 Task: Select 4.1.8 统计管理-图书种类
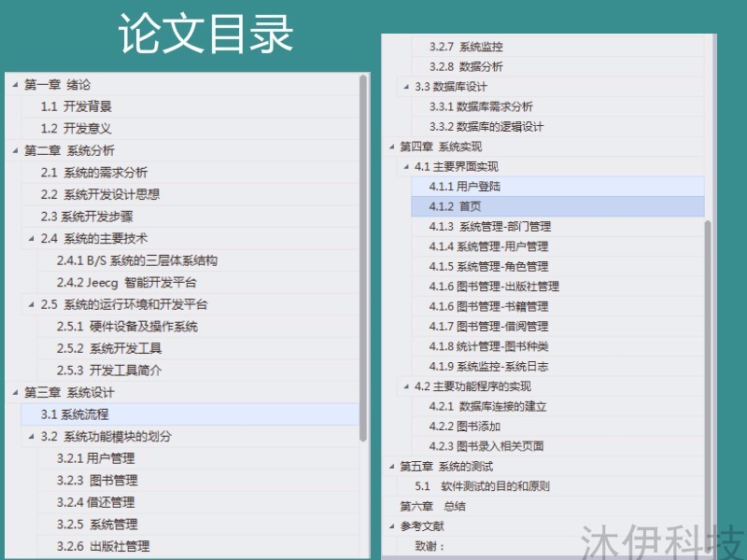pyautogui.click(x=488, y=346)
